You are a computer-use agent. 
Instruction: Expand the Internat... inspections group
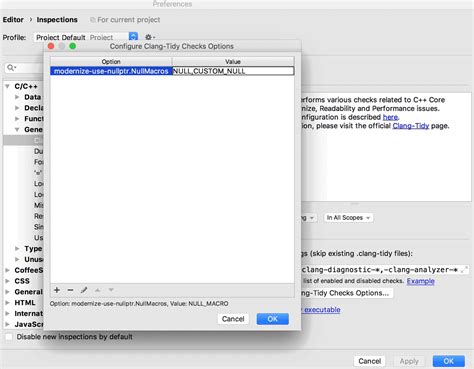coord(7,313)
